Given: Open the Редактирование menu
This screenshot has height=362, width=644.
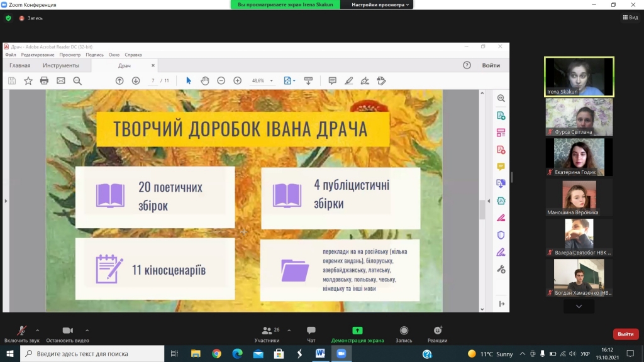Looking at the screenshot, I should pyautogui.click(x=38, y=55).
